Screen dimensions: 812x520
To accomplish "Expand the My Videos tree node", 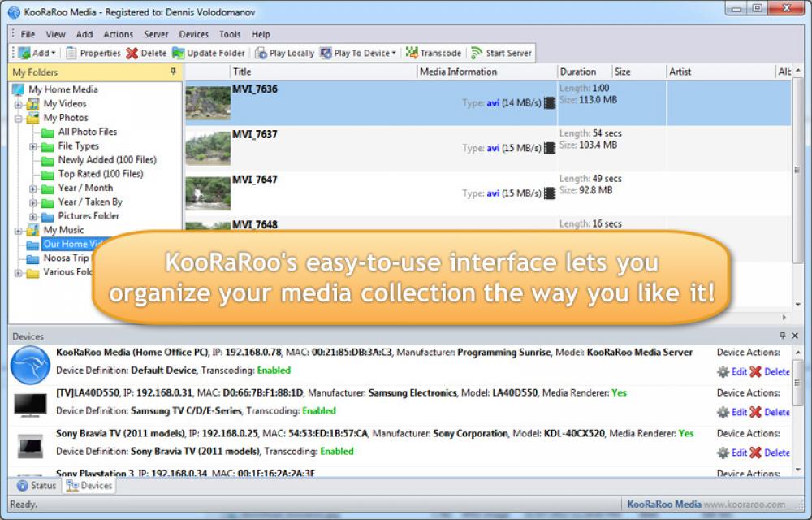I will click(x=18, y=103).
